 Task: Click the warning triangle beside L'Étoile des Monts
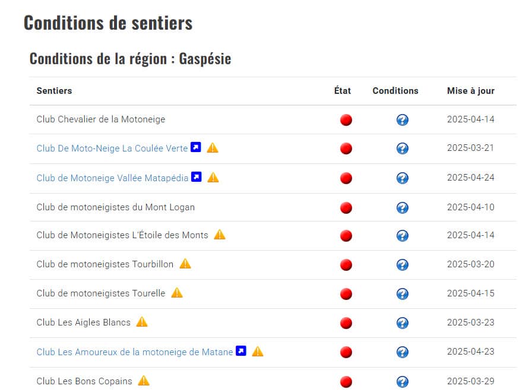pos(219,235)
